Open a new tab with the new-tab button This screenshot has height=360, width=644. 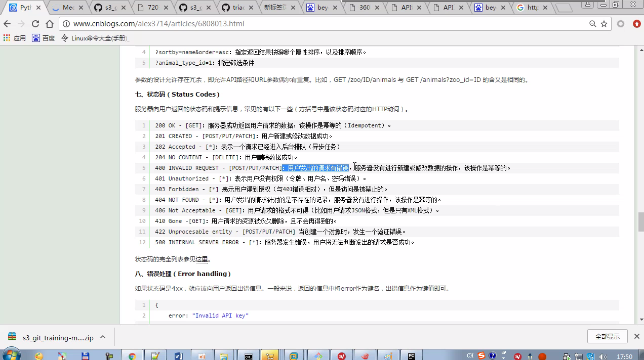564,8
